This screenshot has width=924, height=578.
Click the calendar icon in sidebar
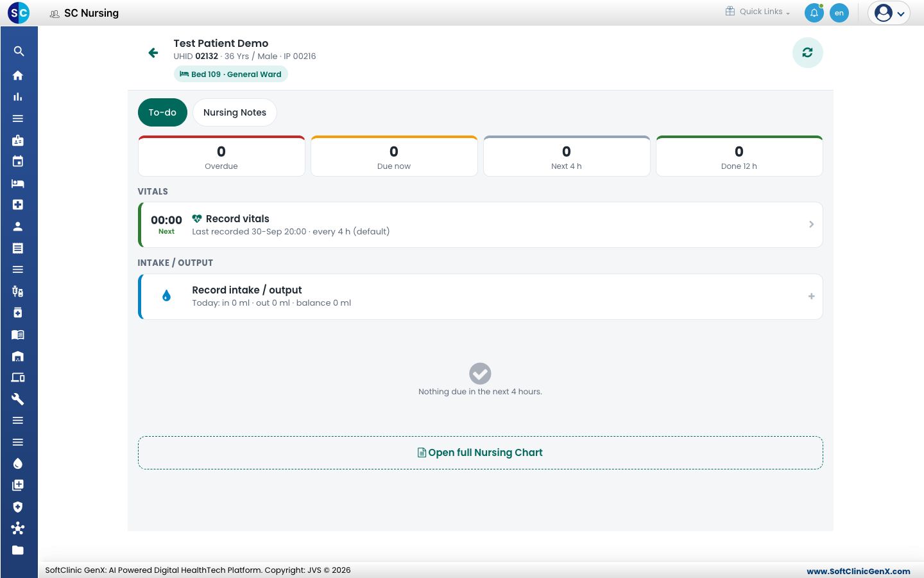tap(18, 161)
